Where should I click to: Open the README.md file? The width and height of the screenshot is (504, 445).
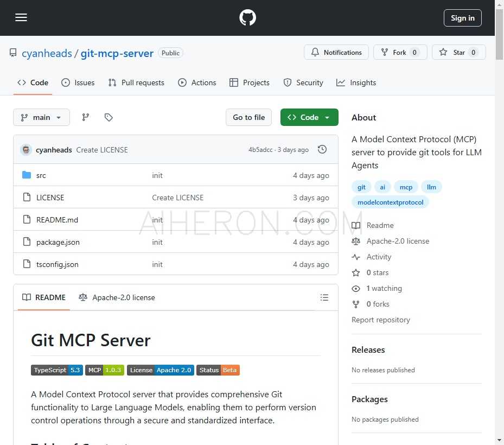(57, 220)
